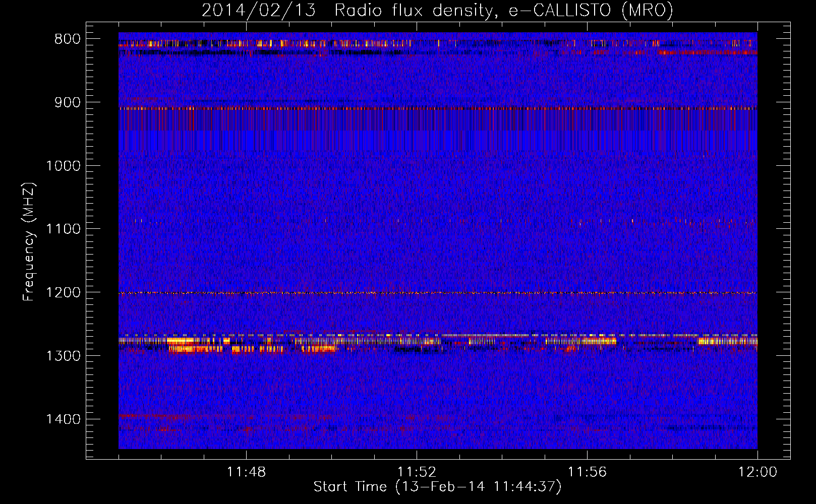Click the 'Start Time (13-Feb-14 11:44:37)' label

coord(437,487)
